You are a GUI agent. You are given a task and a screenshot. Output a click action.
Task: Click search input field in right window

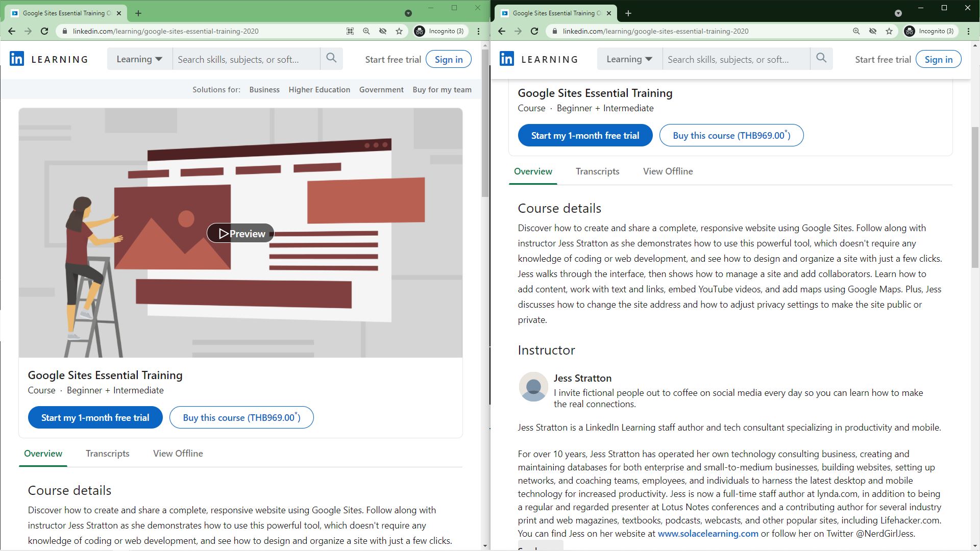[x=736, y=59]
